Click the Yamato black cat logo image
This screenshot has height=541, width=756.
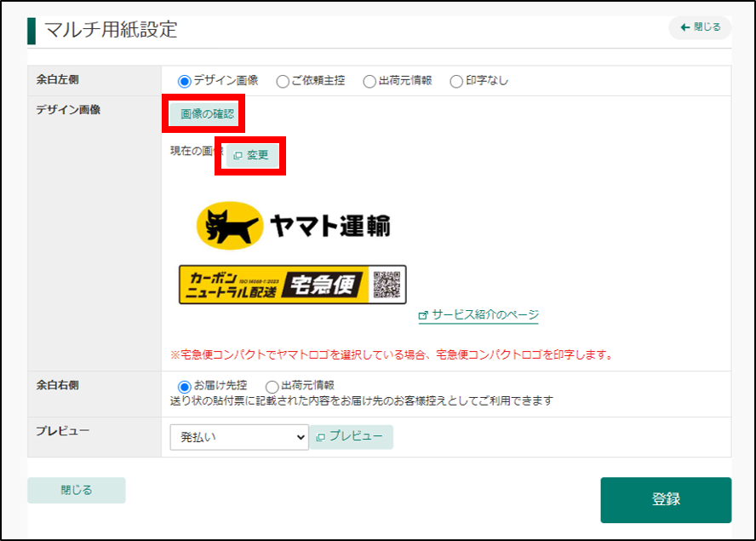click(230, 226)
